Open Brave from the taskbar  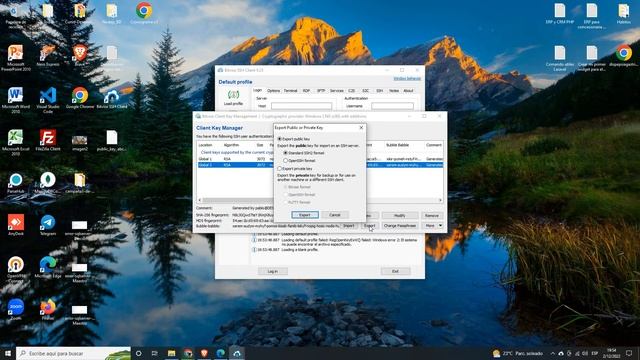[x=204, y=353]
